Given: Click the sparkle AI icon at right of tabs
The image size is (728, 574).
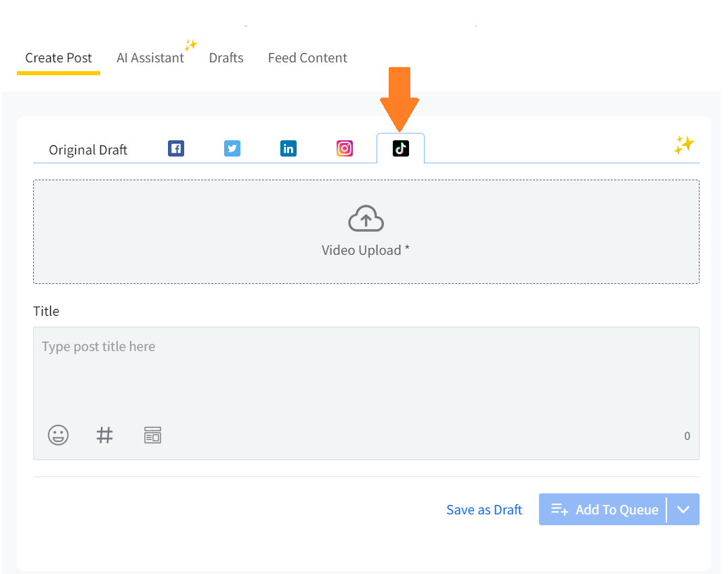Looking at the screenshot, I should pos(683,145).
